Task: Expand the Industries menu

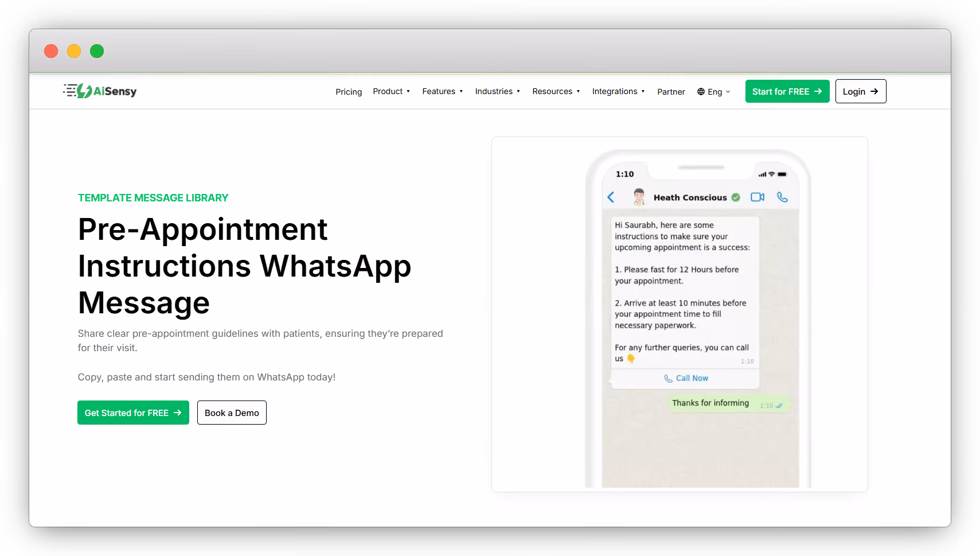Action: point(497,91)
